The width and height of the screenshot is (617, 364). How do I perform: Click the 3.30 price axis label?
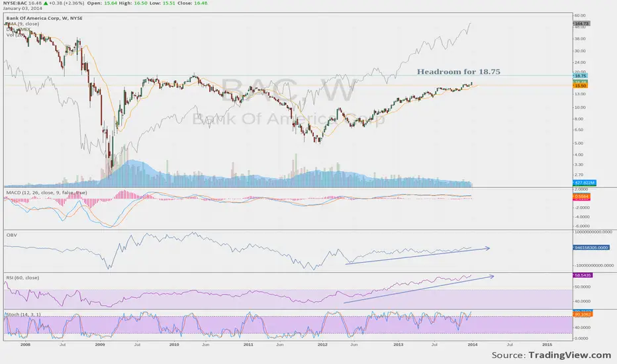(579, 165)
